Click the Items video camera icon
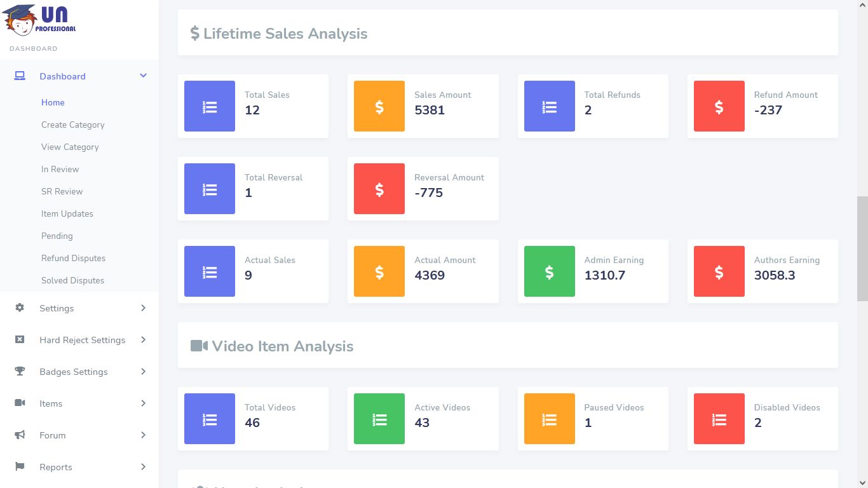The image size is (868, 488). pos(20,403)
